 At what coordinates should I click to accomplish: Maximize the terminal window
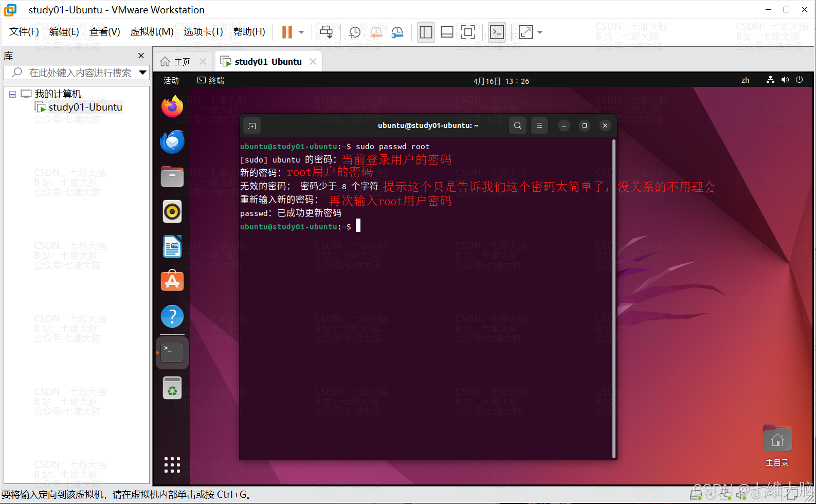(x=585, y=125)
